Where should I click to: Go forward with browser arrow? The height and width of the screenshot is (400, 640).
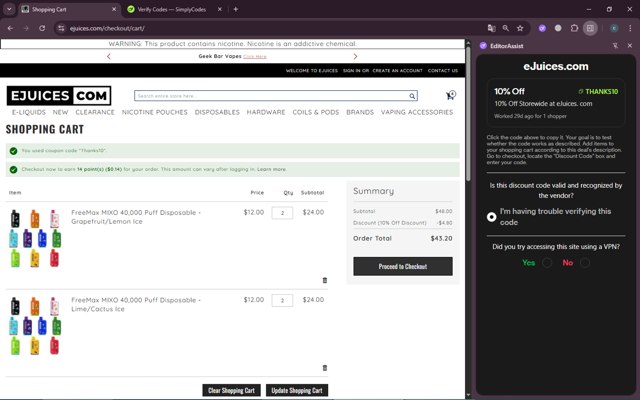(x=26, y=28)
